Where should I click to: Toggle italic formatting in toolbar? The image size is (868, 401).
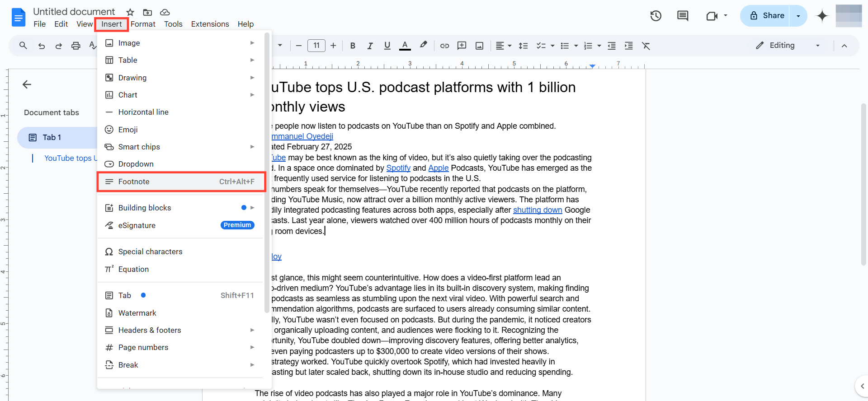370,46
